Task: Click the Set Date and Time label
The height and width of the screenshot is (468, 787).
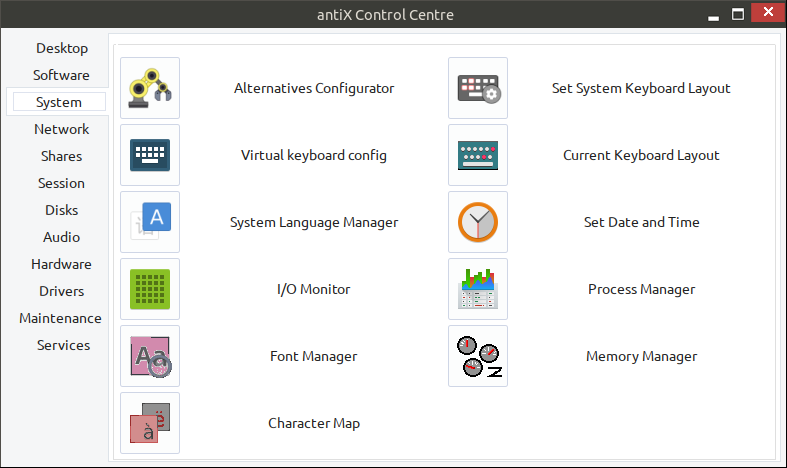Action: [641, 222]
